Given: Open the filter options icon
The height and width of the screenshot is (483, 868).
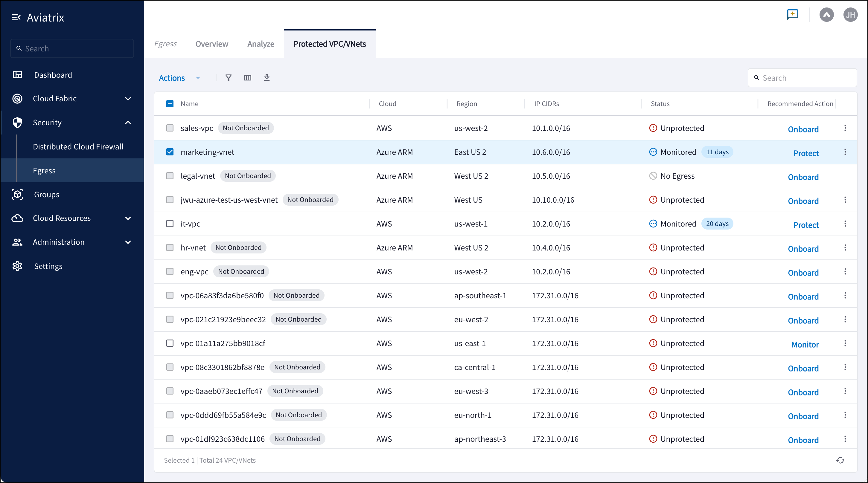Looking at the screenshot, I should (x=229, y=78).
